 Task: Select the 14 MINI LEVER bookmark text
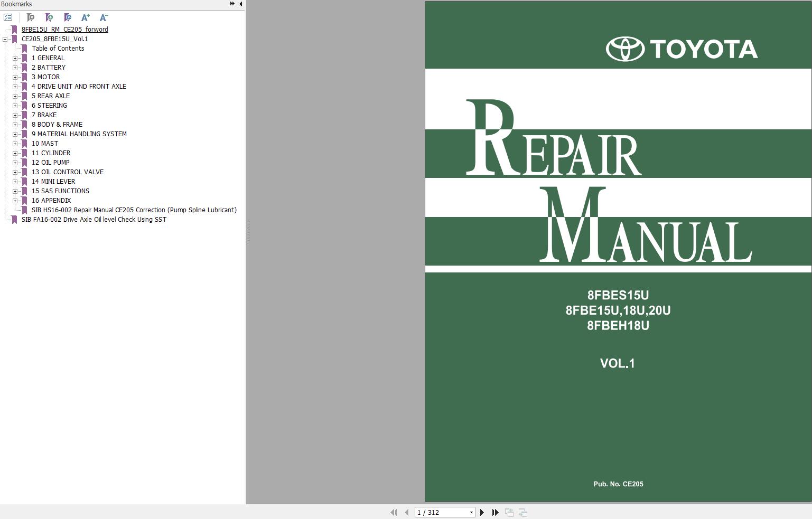tap(53, 182)
